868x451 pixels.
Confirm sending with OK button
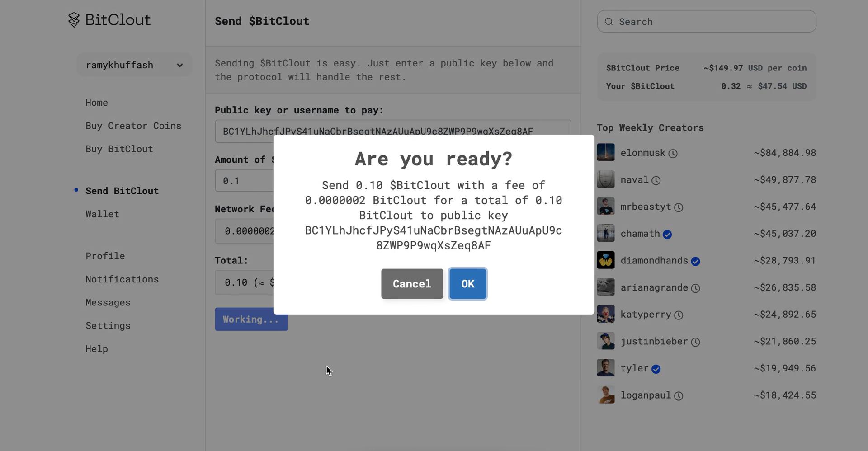point(468,284)
